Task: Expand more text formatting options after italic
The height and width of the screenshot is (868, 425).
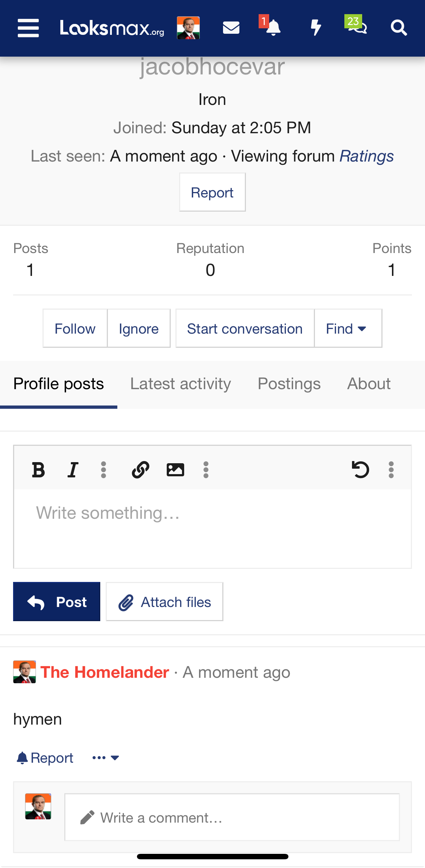Action: pos(104,470)
